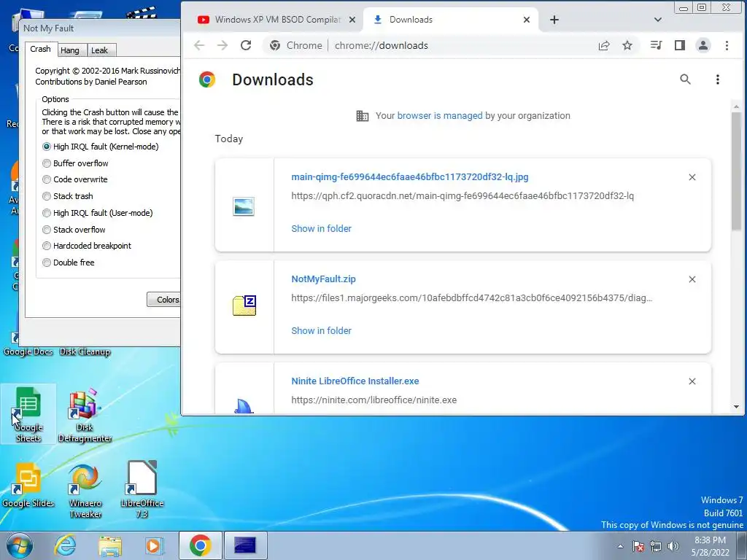The width and height of the screenshot is (747, 560).
Task: Bookmark this page with the star icon
Action: (627, 45)
